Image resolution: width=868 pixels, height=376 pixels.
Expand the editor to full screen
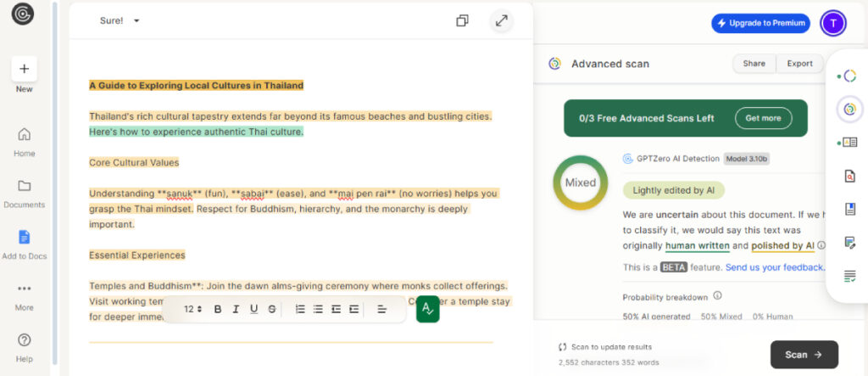[x=502, y=21]
